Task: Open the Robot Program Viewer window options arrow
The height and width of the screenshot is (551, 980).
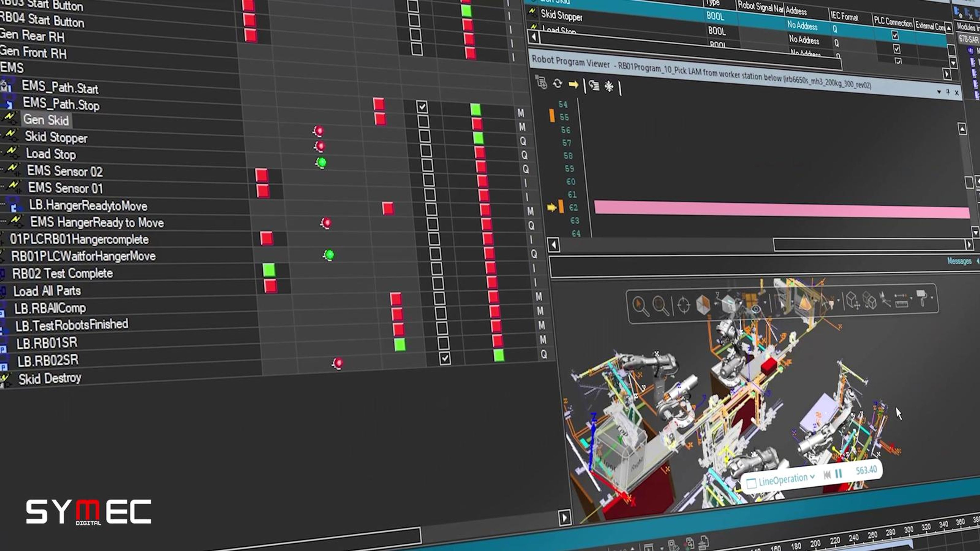Action: click(x=939, y=92)
